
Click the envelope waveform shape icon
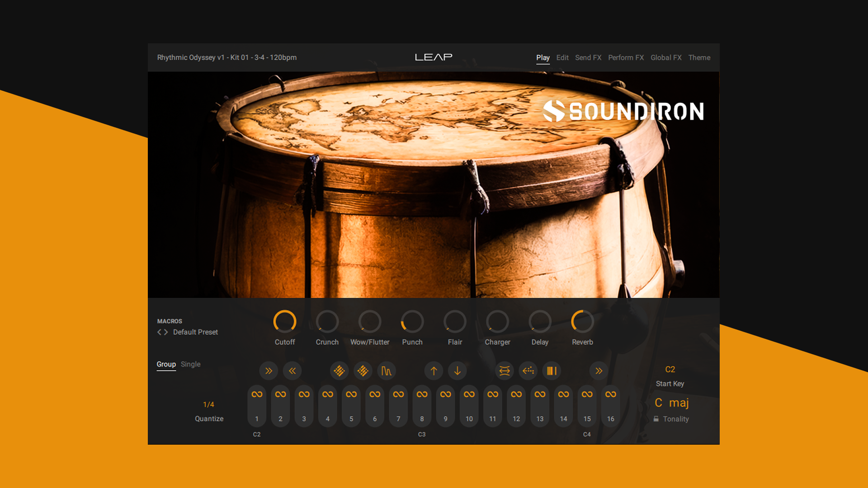(387, 371)
